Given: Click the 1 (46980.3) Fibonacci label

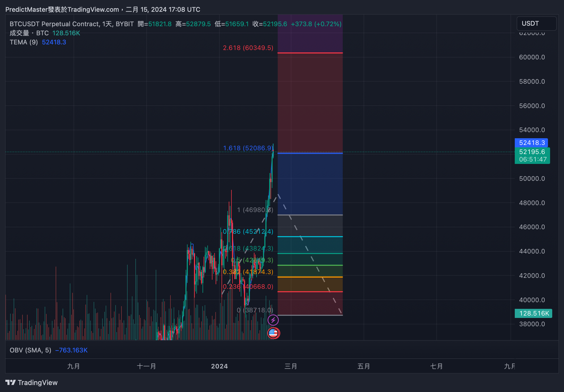Looking at the screenshot, I should click(255, 210).
